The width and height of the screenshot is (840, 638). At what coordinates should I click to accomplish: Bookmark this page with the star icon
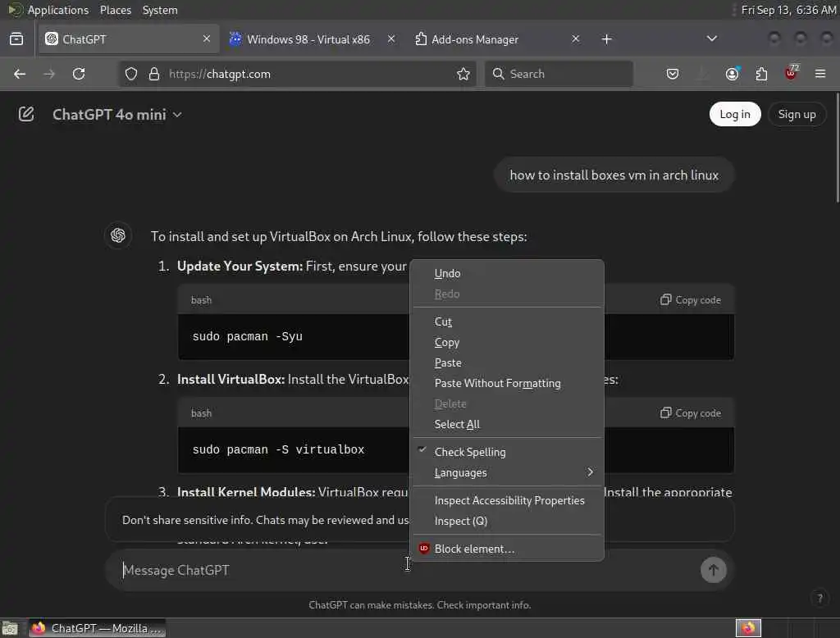(463, 74)
